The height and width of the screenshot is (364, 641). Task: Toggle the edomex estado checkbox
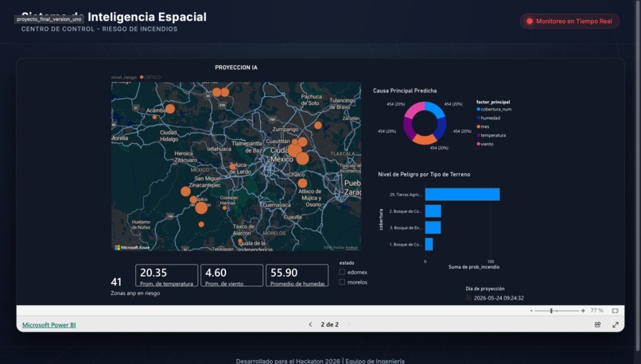pyautogui.click(x=342, y=272)
